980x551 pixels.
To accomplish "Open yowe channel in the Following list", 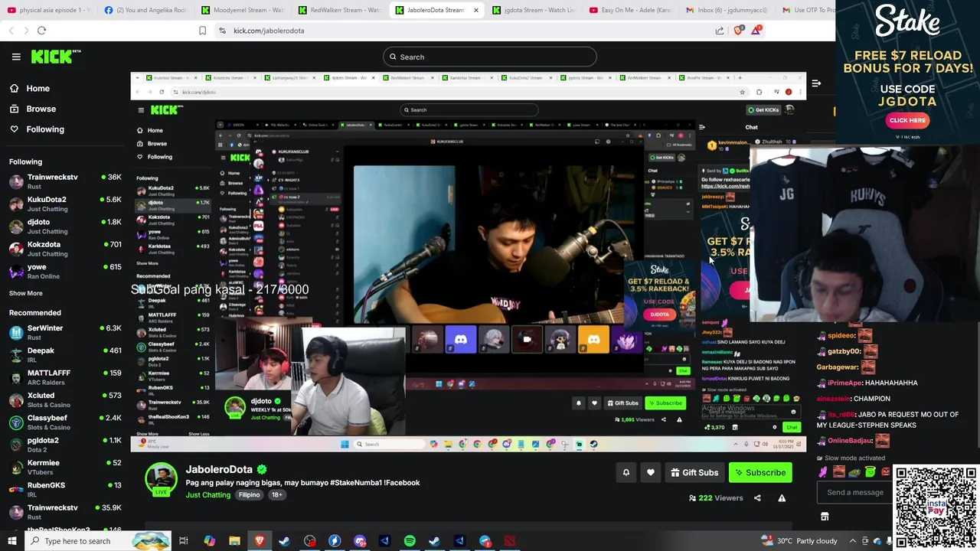I will [65, 271].
